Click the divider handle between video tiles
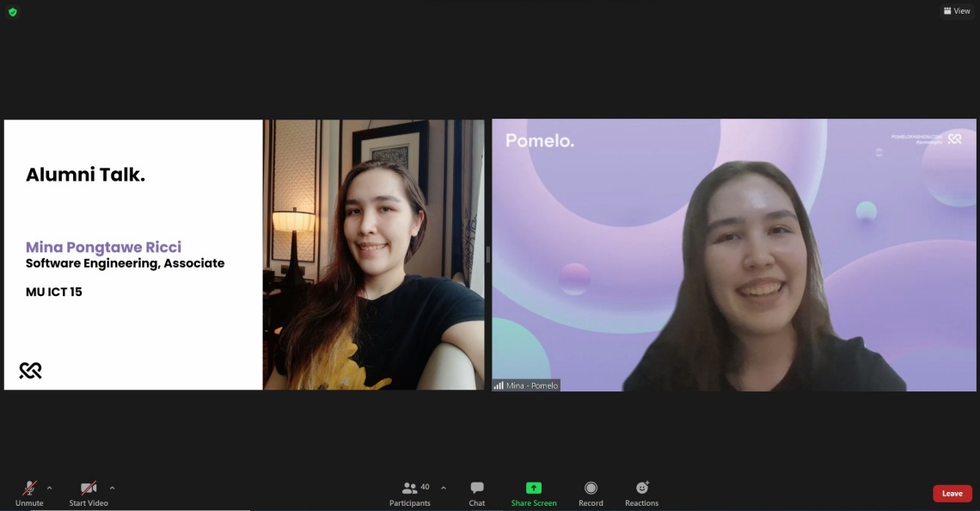The width and height of the screenshot is (980, 511). [x=488, y=255]
